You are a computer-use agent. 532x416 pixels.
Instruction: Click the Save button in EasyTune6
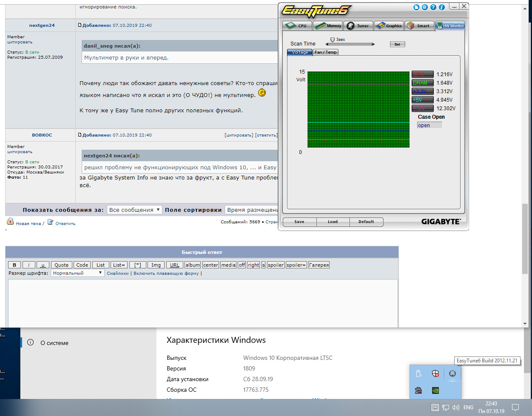[299, 222]
